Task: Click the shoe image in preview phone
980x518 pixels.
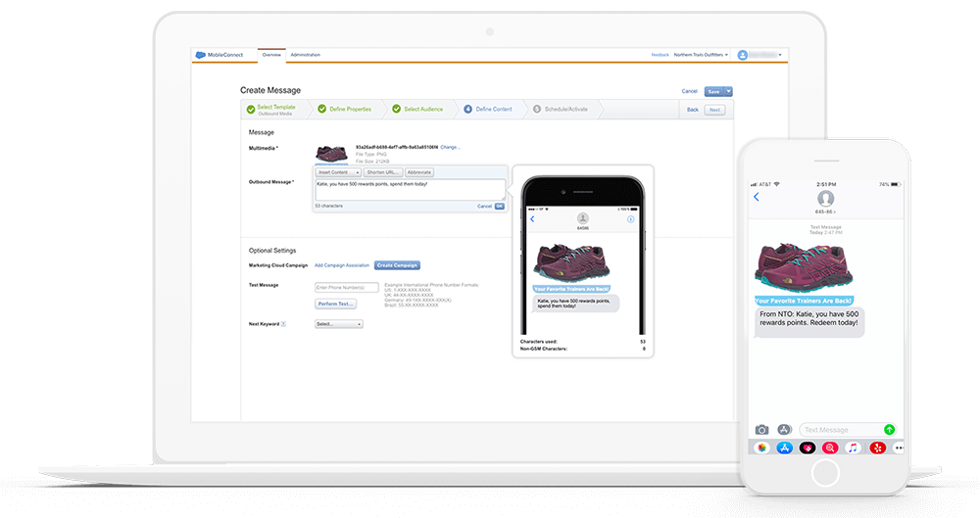Action: pyautogui.click(x=570, y=263)
